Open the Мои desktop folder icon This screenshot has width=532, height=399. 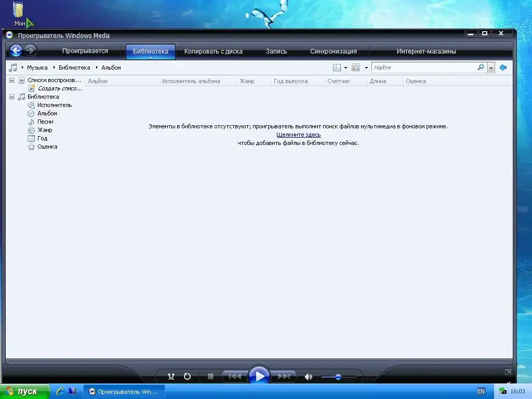click(19, 14)
